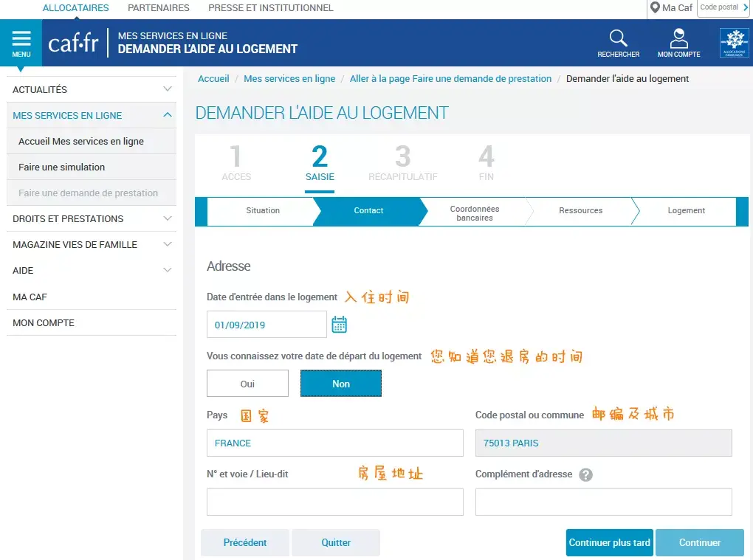Click the date d'entrée input field

267,325
